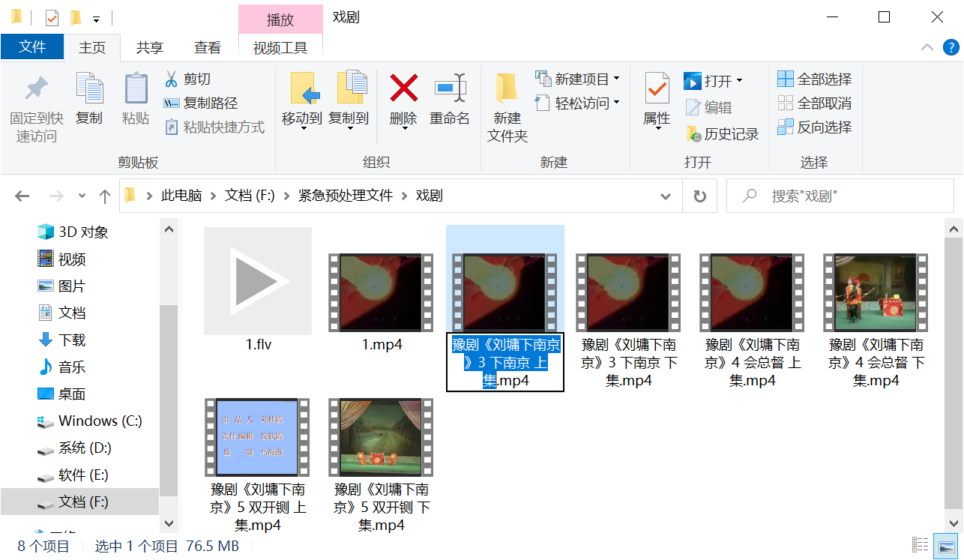Select 豫剧《刘墉下南京》5 双开铡 下集.mp4 thumbnail
964x560 pixels.
click(381, 437)
